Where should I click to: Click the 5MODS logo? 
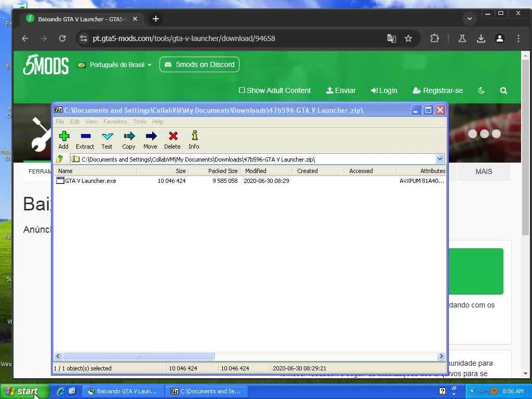46,65
